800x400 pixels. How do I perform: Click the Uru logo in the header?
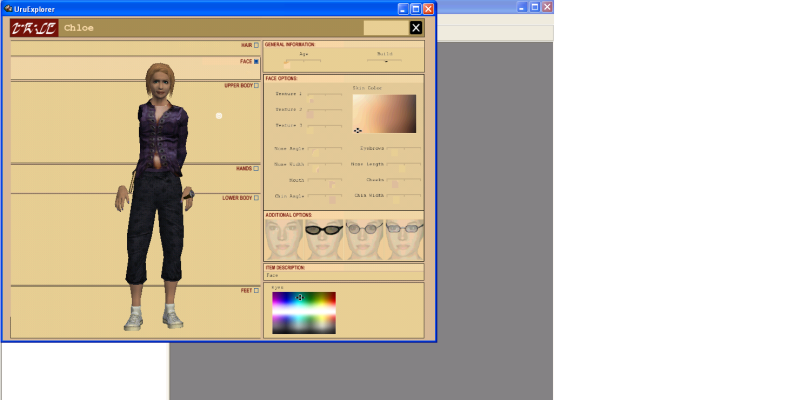point(34,28)
